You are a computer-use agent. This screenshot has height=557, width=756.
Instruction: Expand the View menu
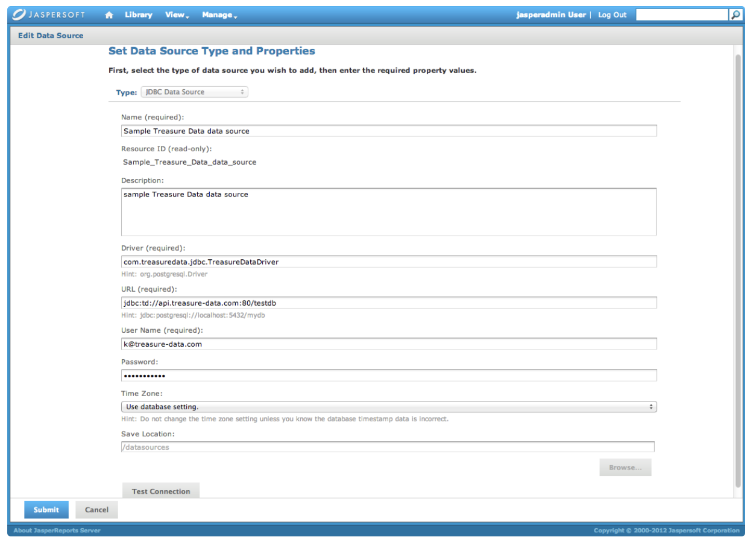[x=177, y=15]
